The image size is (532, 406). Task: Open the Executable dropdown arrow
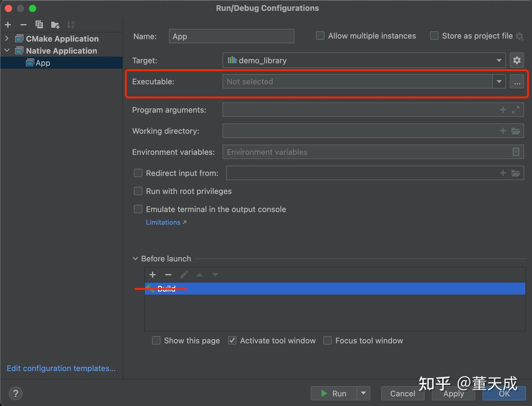coord(499,82)
